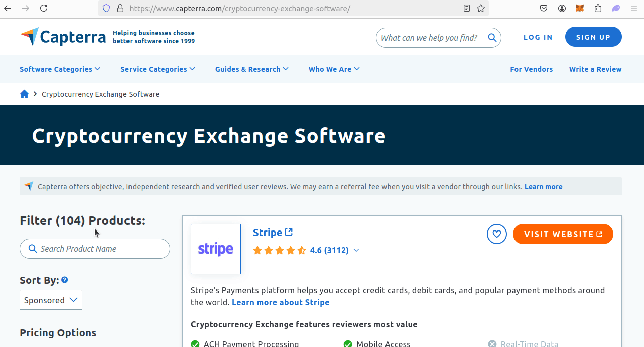Click the browser forward arrow

26,8
